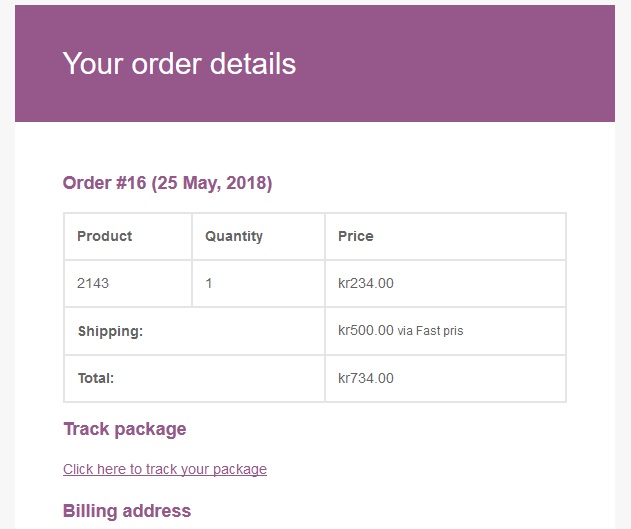Image resolution: width=631 pixels, height=529 pixels.
Task: Click white space between banner and order heading
Action: [315, 147]
